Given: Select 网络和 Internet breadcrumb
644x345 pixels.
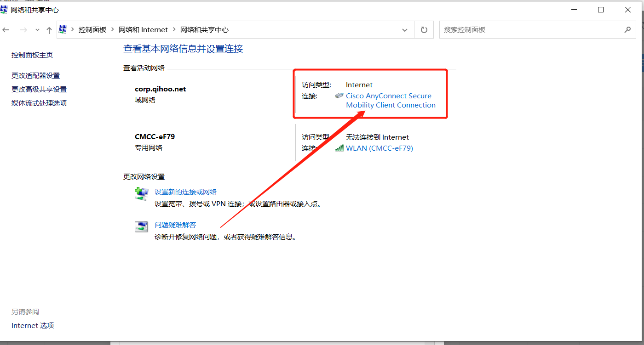Looking at the screenshot, I should 143,29.
